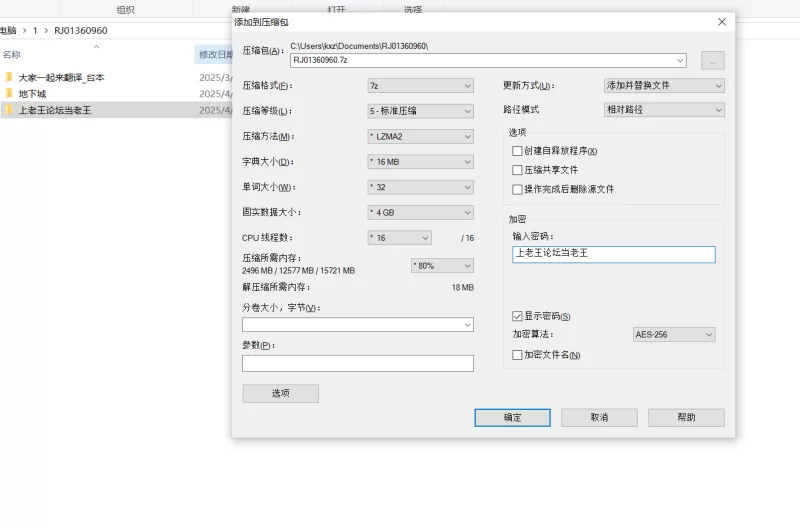This screenshot has height=527, width=800.
Task: Open the 加密算法 AES-256 dropdown
Action: click(674, 335)
